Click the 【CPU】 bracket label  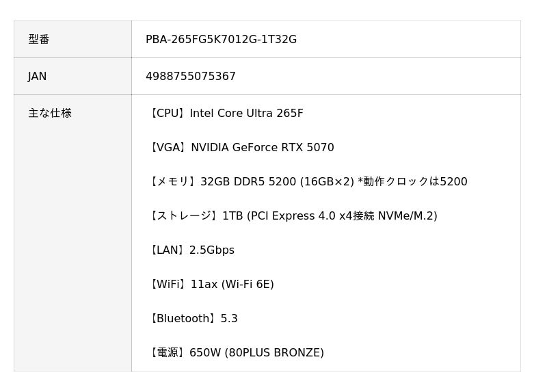click(167, 114)
